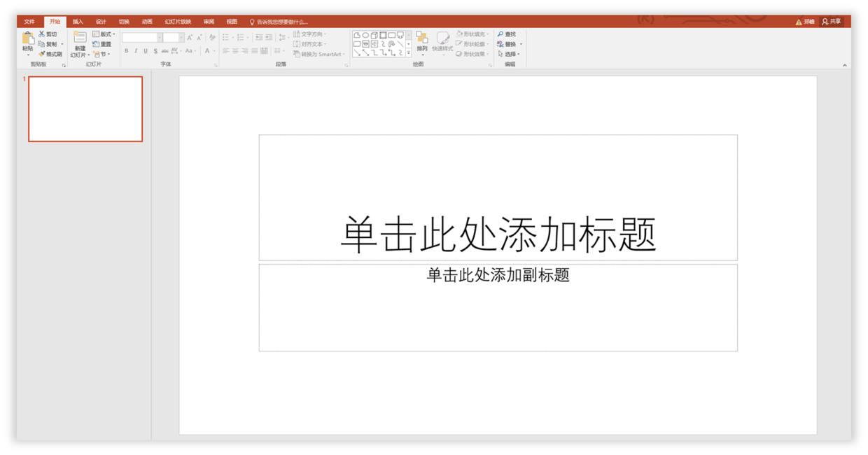Select the oval shape in the Drawing gallery

[x=365, y=35]
